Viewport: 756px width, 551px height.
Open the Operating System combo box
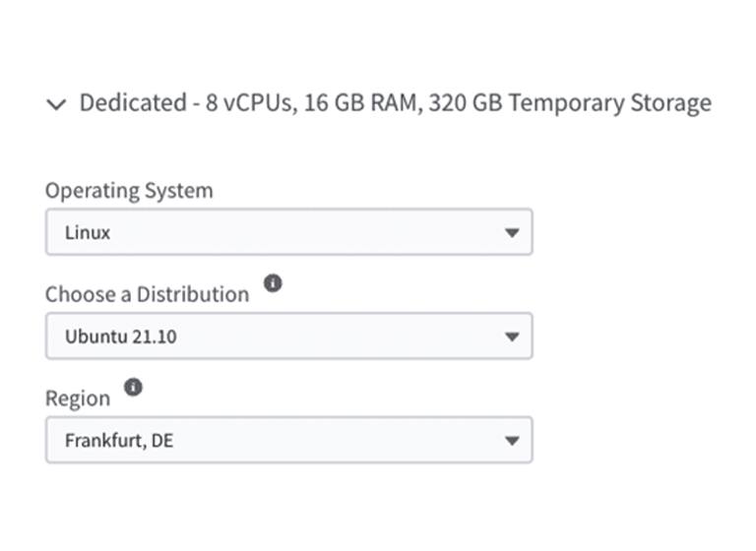click(288, 232)
